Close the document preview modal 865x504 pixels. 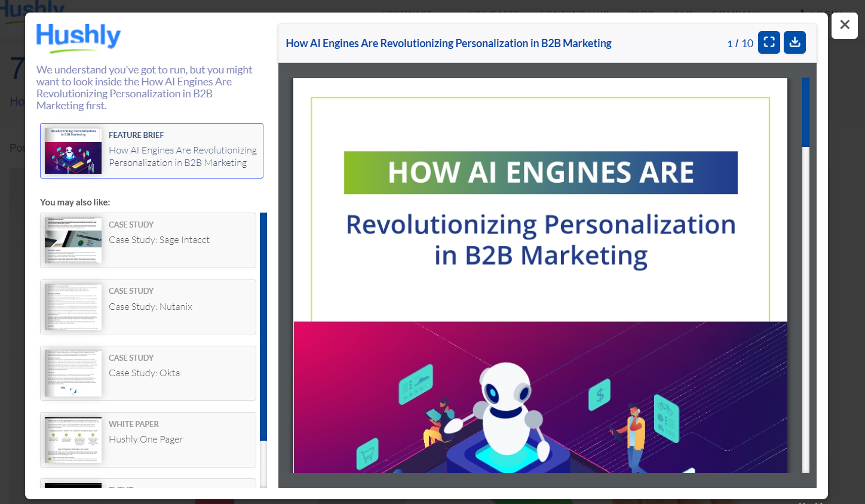844,25
